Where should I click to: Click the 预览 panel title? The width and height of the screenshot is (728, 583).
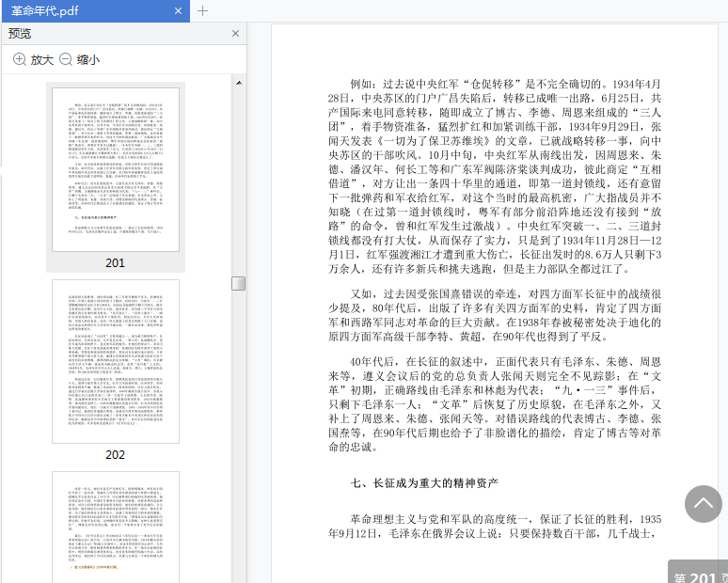(x=20, y=34)
